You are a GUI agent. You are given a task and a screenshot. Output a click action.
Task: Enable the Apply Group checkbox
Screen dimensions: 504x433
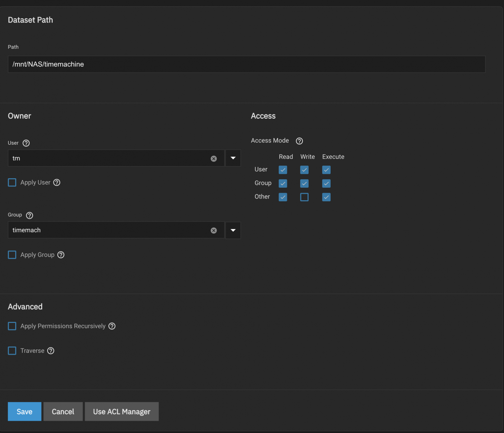(x=12, y=255)
